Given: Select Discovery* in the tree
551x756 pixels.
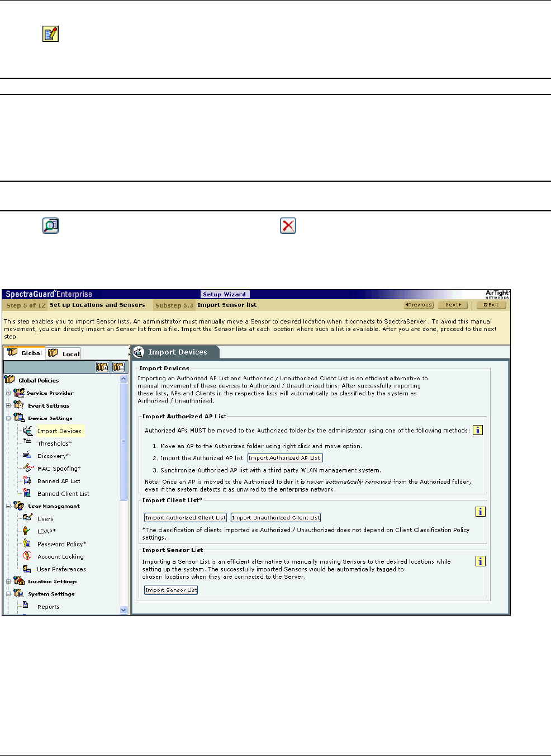Looking at the screenshot, I should point(53,456).
